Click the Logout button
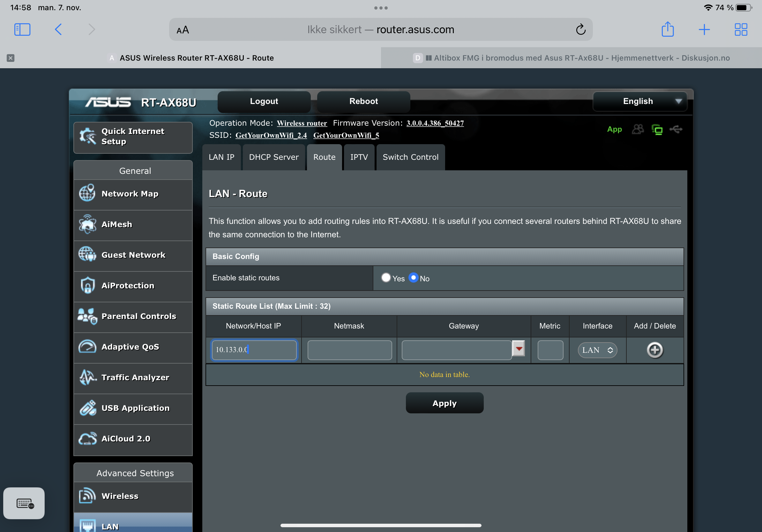762x532 pixels. pos(264,101)
